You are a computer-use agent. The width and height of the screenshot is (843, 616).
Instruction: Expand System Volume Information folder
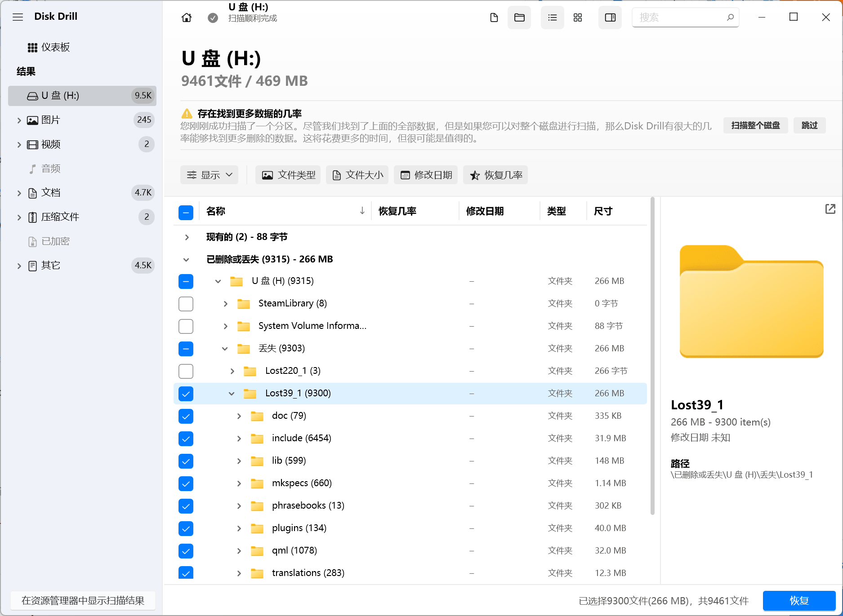tap(225, 326)
